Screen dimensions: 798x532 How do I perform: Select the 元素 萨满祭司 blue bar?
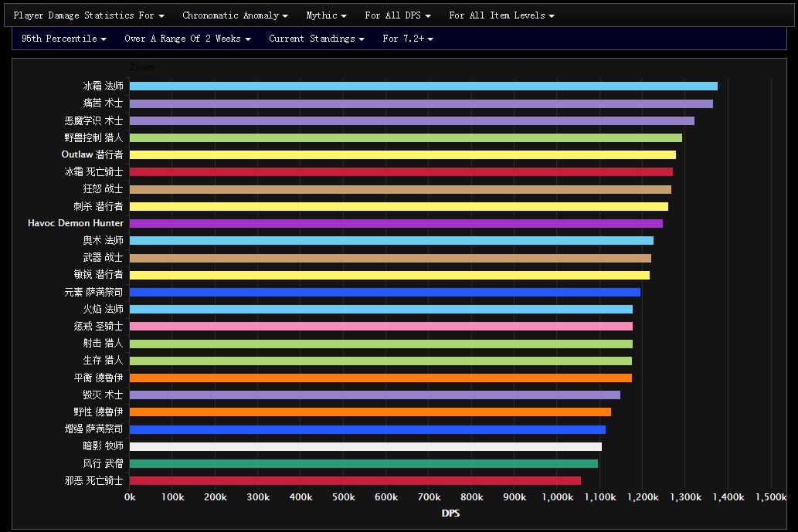[x=385, y=292]
